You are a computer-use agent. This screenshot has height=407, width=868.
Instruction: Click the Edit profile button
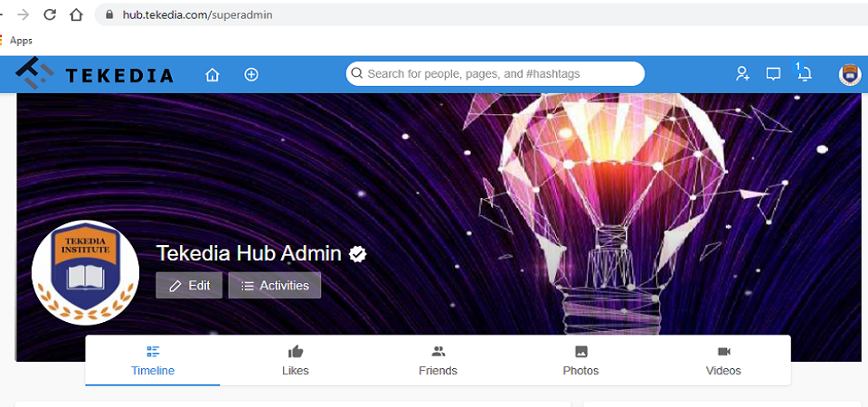pyautogui.click(x=189, y=285)
